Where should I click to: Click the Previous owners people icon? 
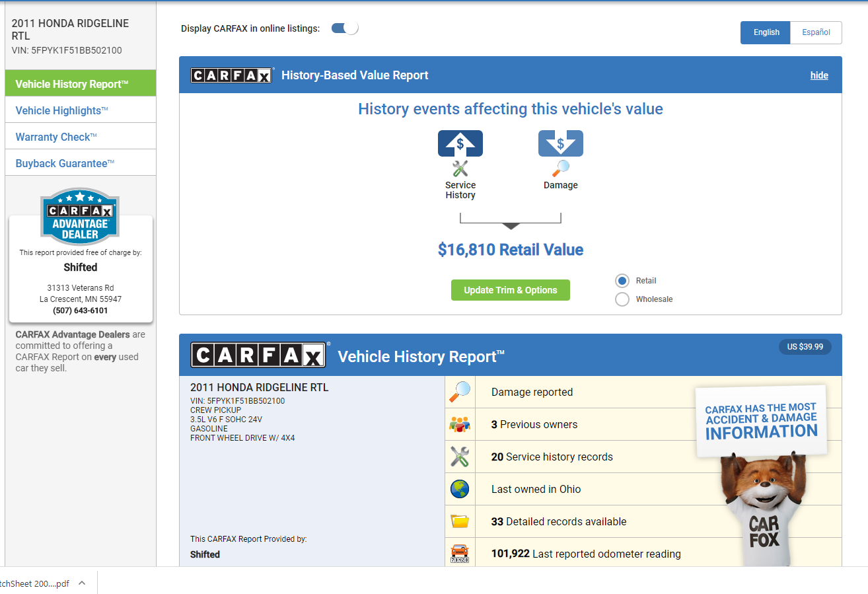click(x=460, y=424)
